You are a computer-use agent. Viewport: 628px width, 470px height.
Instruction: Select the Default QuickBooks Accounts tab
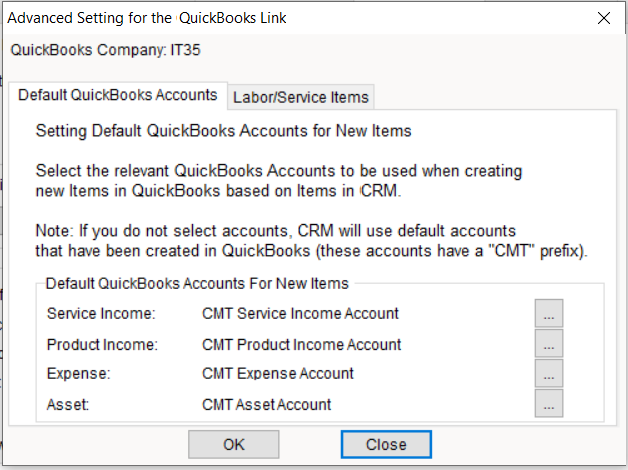coord(118,95)
